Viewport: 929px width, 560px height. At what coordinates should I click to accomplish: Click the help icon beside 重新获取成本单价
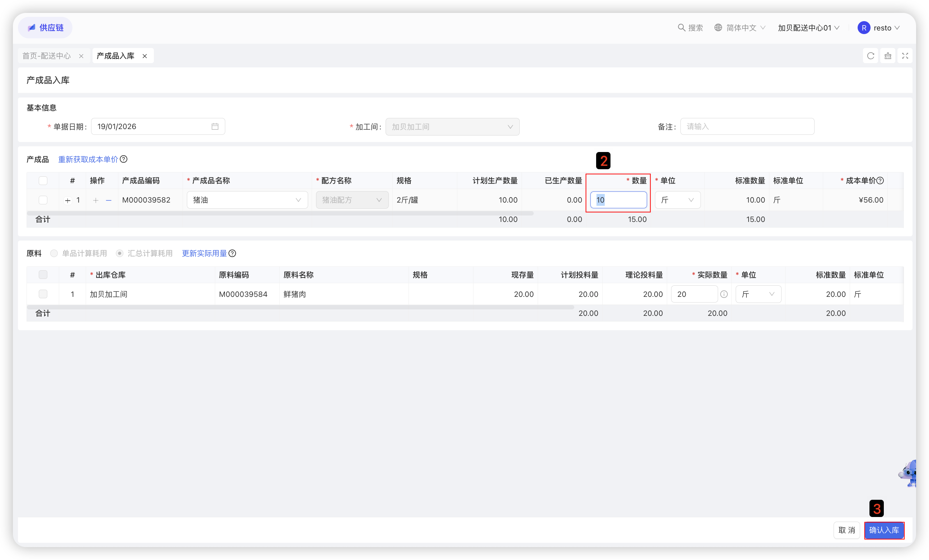point(124,159)
